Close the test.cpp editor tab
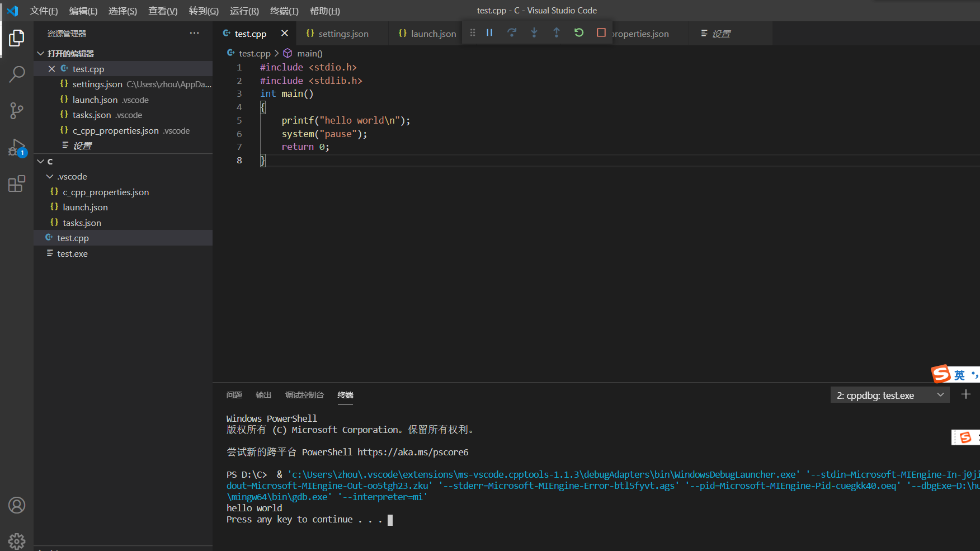Image resolution: width=980 pixels, height=551 pixels. tap(285, 34)
